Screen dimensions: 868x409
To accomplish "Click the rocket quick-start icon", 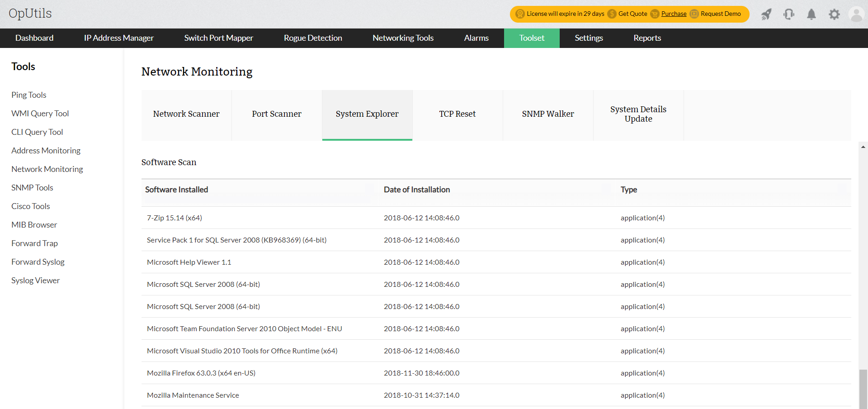I will pyautogui.click(x=766, y=14).
